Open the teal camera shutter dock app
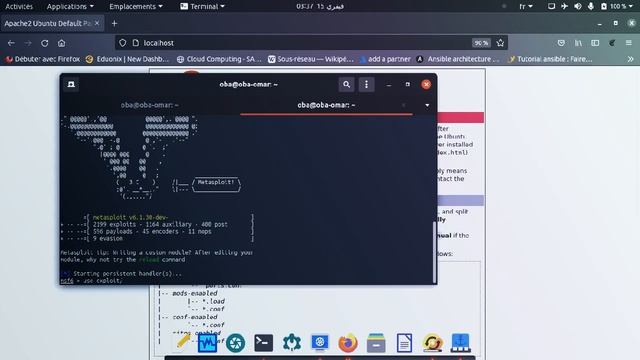The height and width of the screenshot is (360, 640). [236, 343]
